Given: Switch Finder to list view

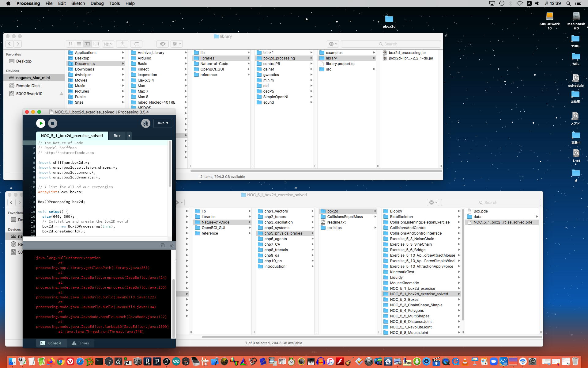Looking at the screenshot, I should tap(79, 44).
